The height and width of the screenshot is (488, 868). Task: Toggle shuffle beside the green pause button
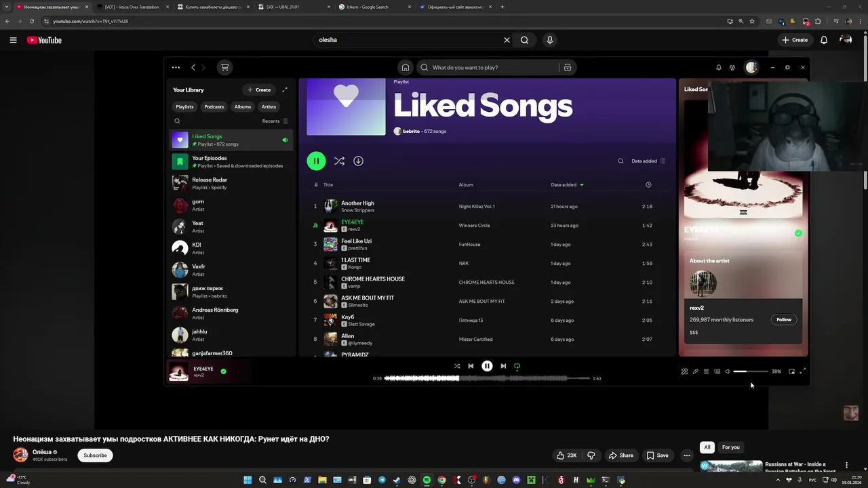point(339,161)
